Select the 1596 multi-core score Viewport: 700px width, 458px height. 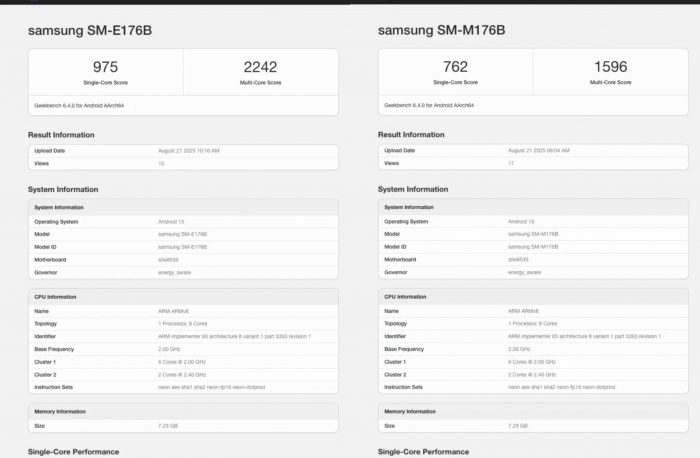[610, 67]
